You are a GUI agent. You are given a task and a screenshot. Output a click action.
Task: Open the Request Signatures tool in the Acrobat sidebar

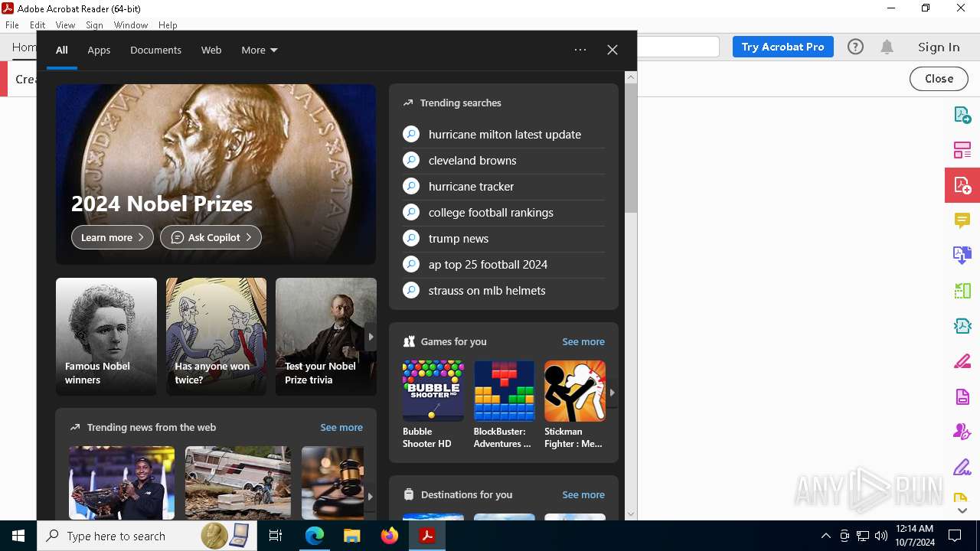(x=962, y=431)
